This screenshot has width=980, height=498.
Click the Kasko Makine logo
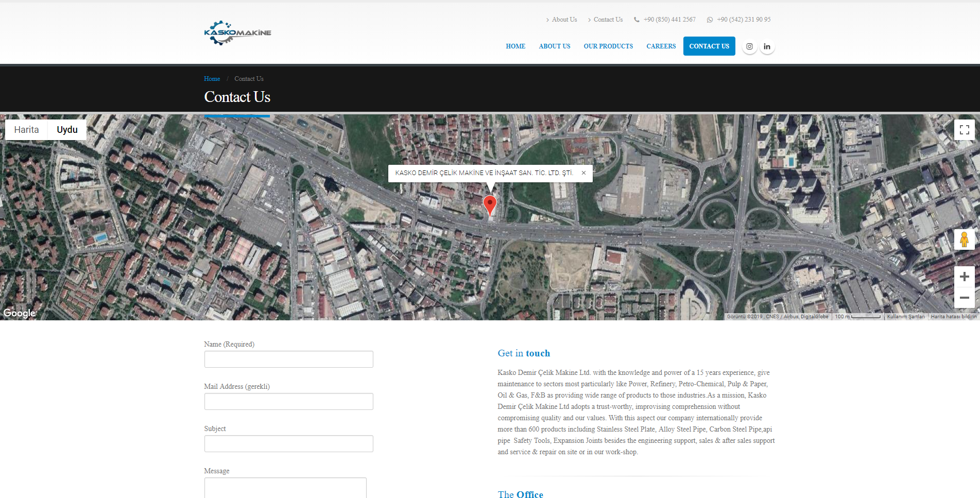(x=237, y=33)
